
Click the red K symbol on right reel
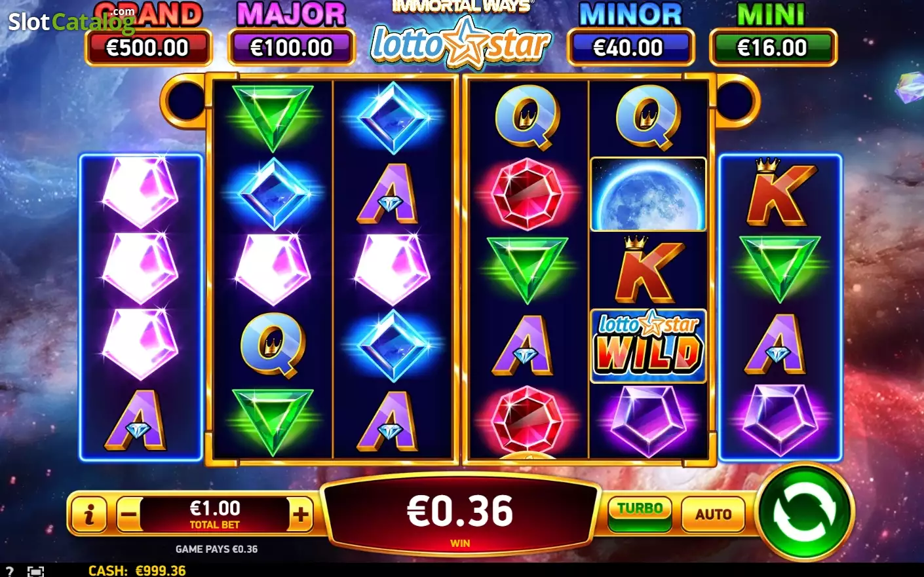click(x=780, y=193)
